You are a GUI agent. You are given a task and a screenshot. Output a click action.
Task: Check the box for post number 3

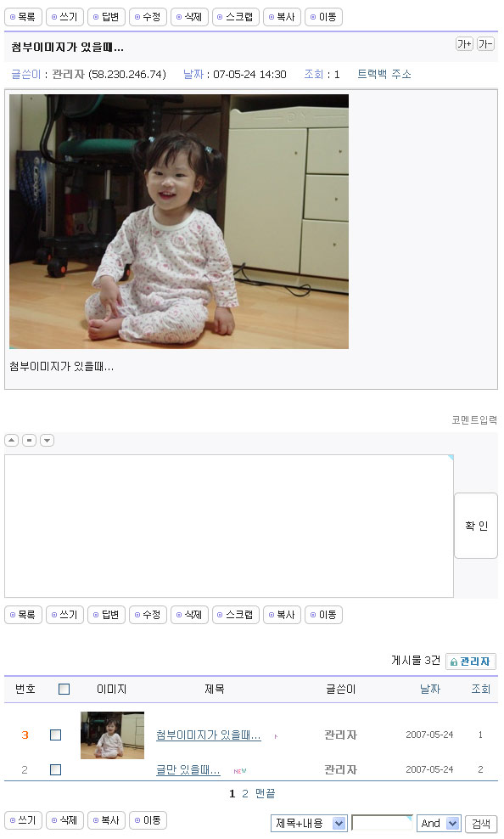pyautogui.click(x=56, y=735)
